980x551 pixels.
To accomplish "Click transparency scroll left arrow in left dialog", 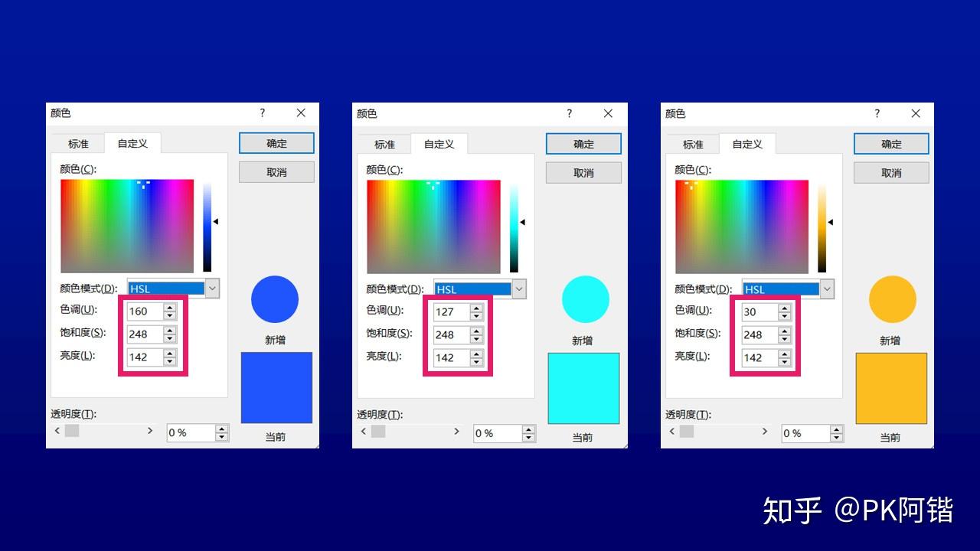I will pyautogui.click(x=57, y=431).
